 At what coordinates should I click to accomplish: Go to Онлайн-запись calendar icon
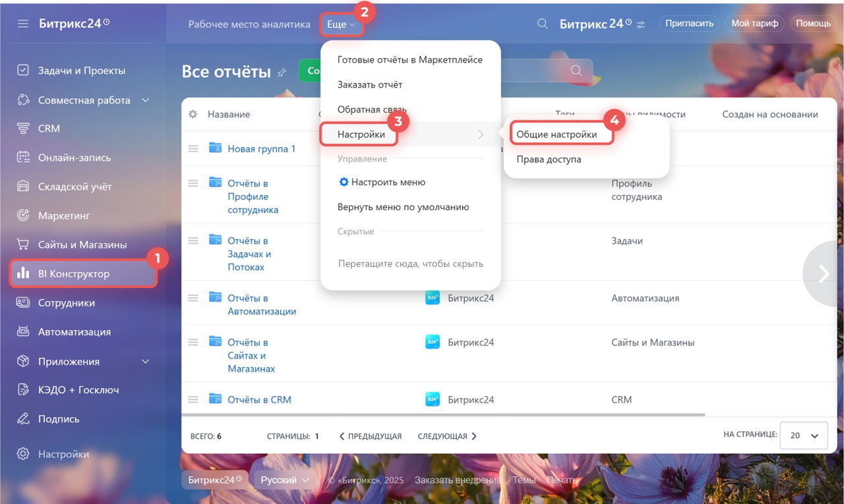click(23, 157)
